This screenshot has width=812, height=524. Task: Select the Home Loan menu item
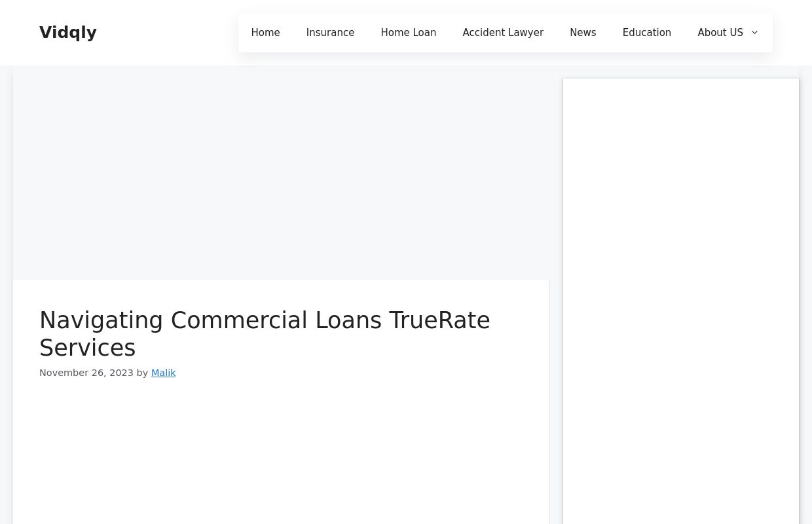pos(409,33)
